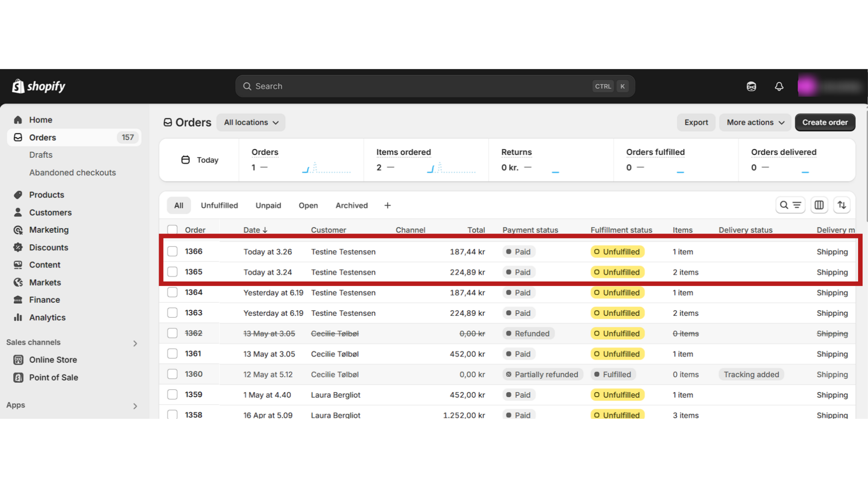Open Analytics from the sidebar
Viewport: 868px width, 488px height.
tap(47, 317)
